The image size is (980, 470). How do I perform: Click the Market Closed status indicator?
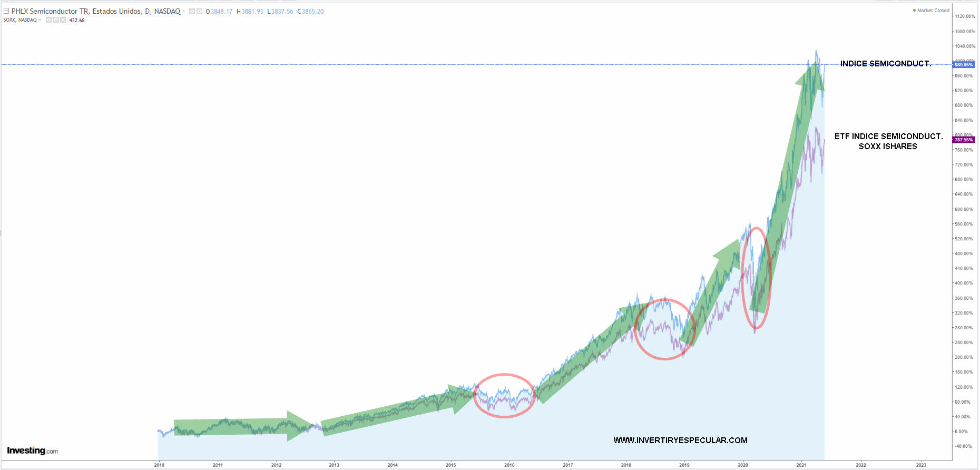tap(931, 11)
